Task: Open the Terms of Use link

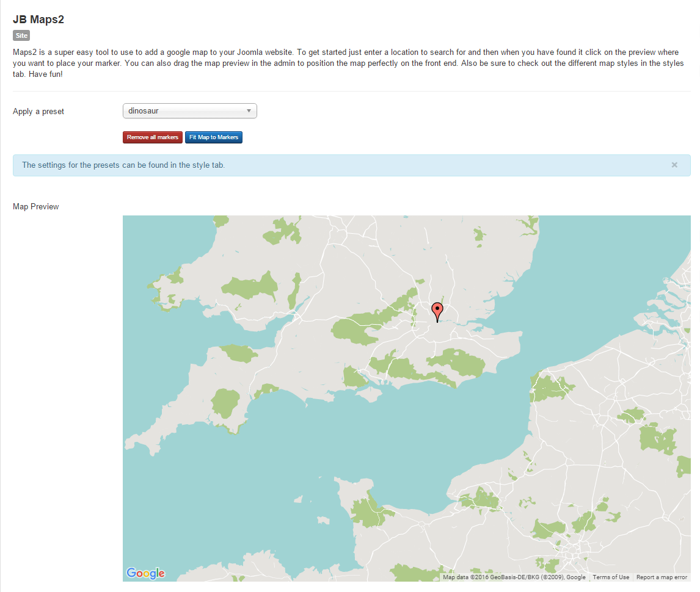Action: [x=611, y=577]
